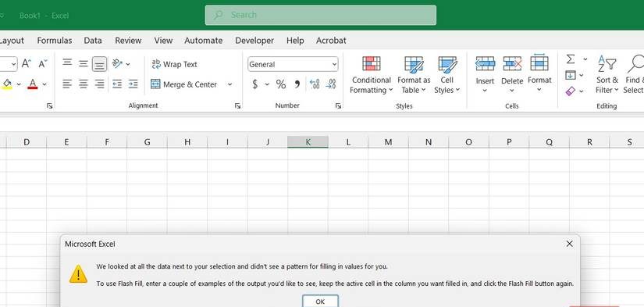
Task: Switch to the Developer tab
Action: (x=254, y=41)
